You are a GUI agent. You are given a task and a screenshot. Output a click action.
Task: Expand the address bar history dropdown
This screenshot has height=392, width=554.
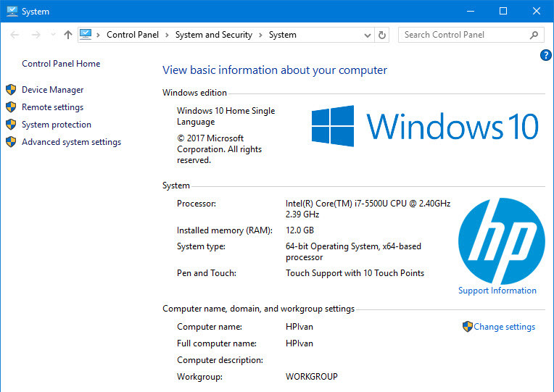pos(368,35)
